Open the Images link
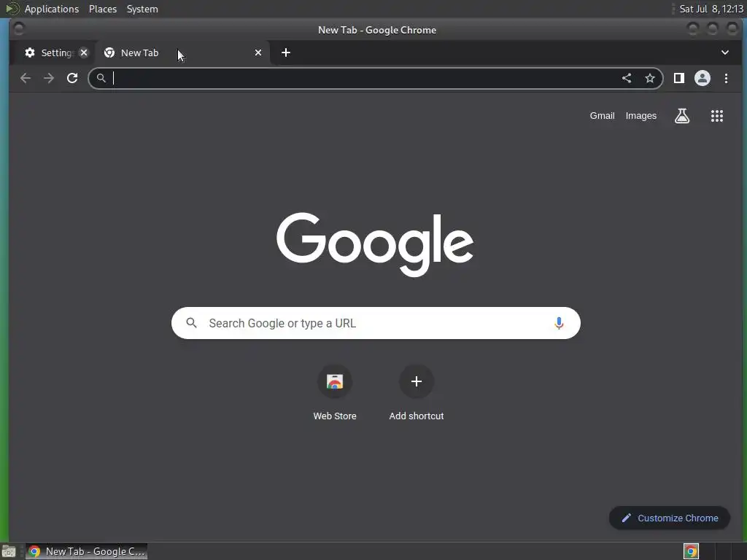747x560 pixels. [x=640, y=116]
